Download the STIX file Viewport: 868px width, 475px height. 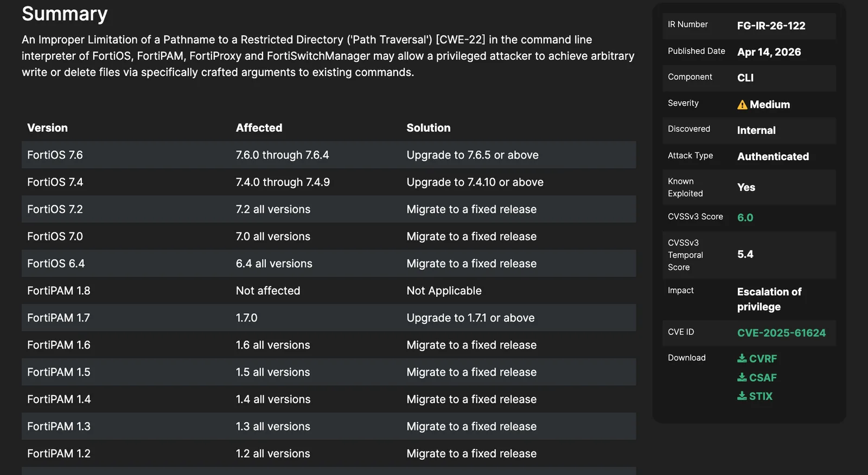(x=755, y=396)
